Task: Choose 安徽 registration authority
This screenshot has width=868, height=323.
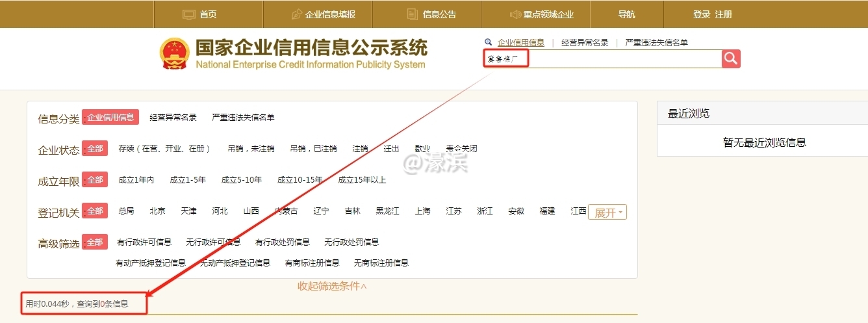Action: pos(516,211)
